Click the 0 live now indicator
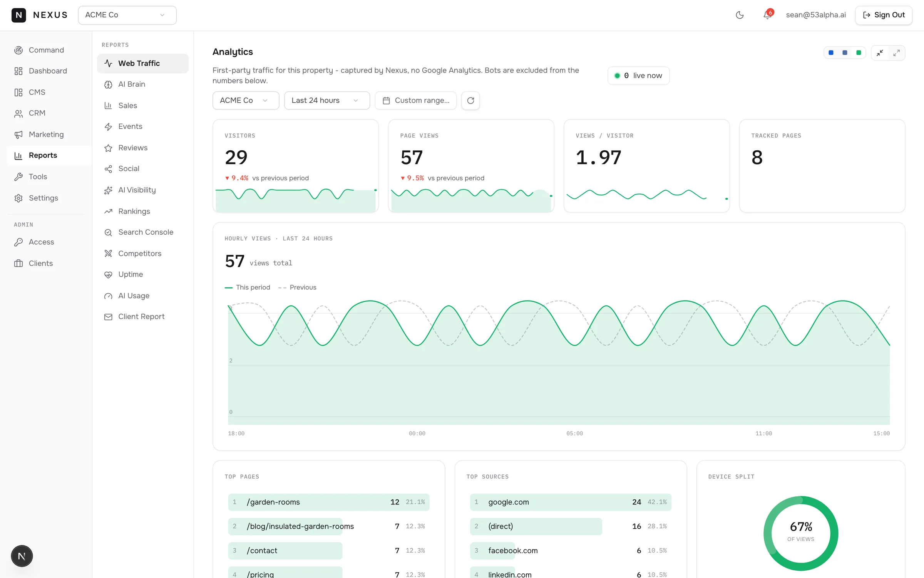Image resolution: width=924 pixels, height=578 pixels. click(638, 76)
